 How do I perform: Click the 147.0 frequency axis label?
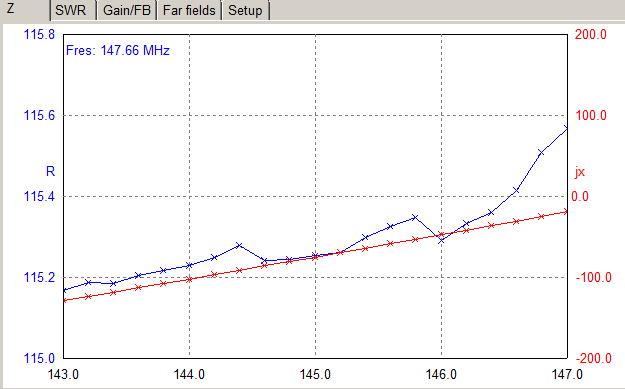pos(566,375)
